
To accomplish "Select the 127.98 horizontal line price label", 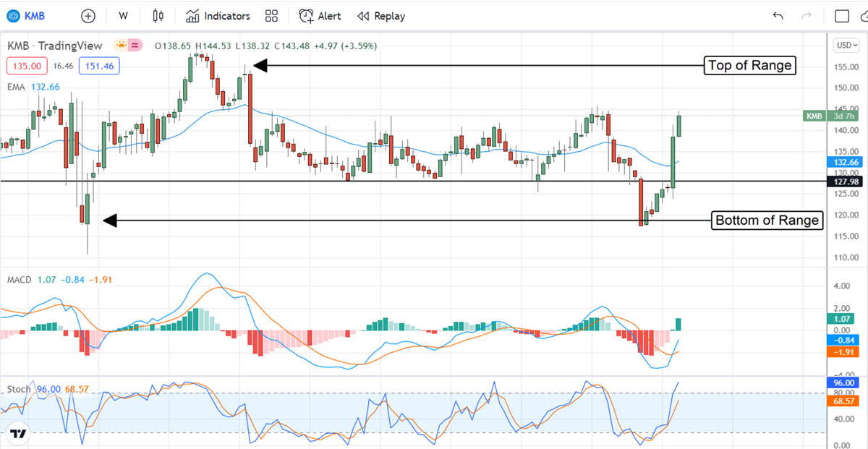I will (x=843, y=182).
